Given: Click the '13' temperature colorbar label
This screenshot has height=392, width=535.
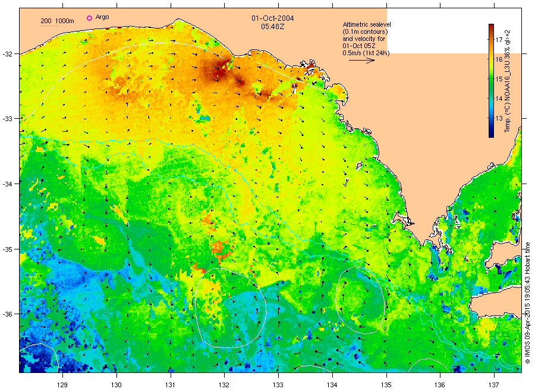Looking at the screenshot, I should tap(499, 118).
